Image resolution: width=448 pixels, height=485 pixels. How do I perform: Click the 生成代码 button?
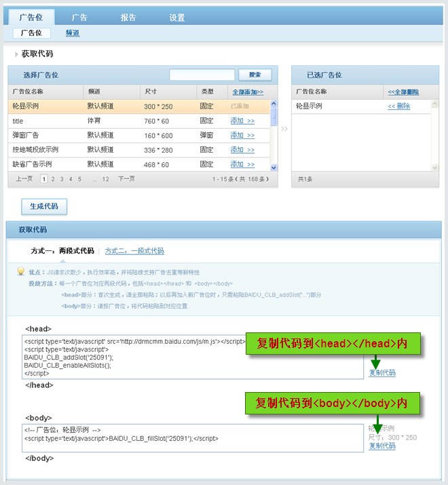click(44, 206)
